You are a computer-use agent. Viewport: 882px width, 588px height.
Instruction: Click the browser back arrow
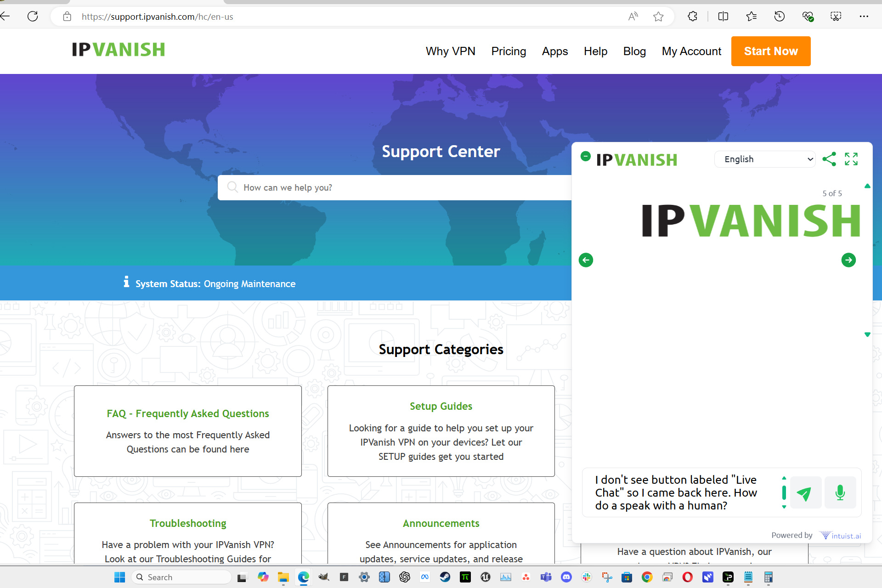[6, 17]
